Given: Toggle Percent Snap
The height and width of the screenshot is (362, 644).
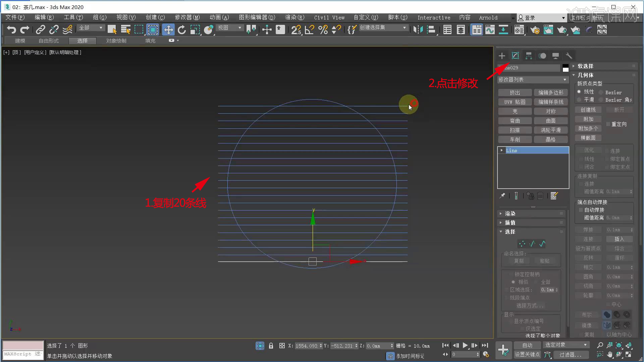Looking at the screenshot, I should pos(323,30).
